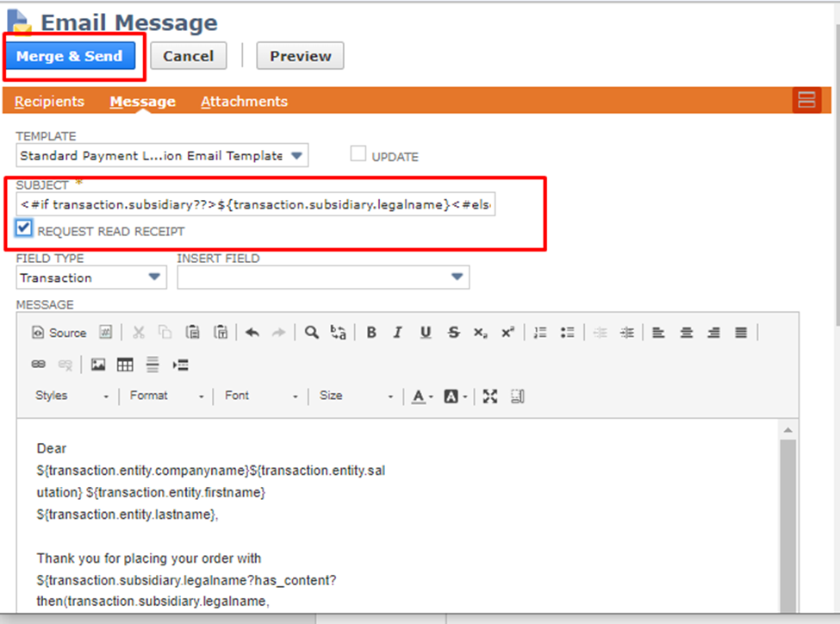The width and height of the screenshot is (840, 624).
Task: Cancel the email message
Action: [x=189, y=56]
